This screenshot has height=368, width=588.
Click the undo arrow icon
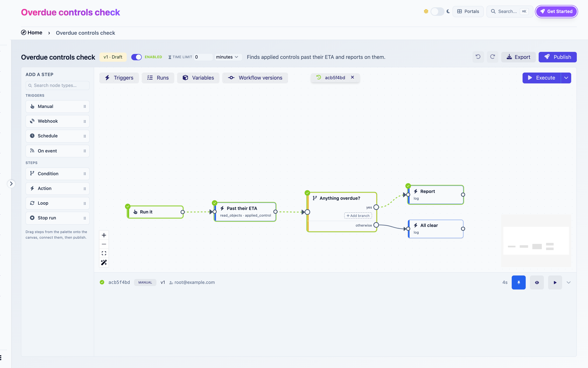click(x=478, y=57)
